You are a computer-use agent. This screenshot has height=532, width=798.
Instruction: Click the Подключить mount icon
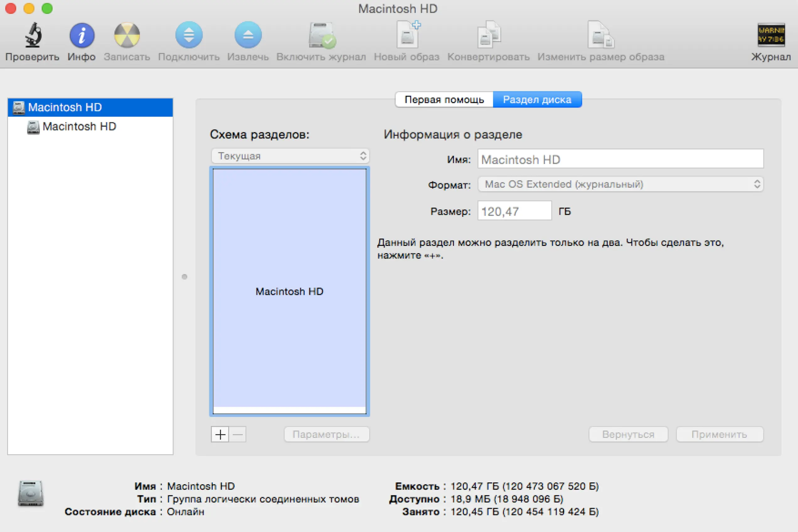coord(189,35)
